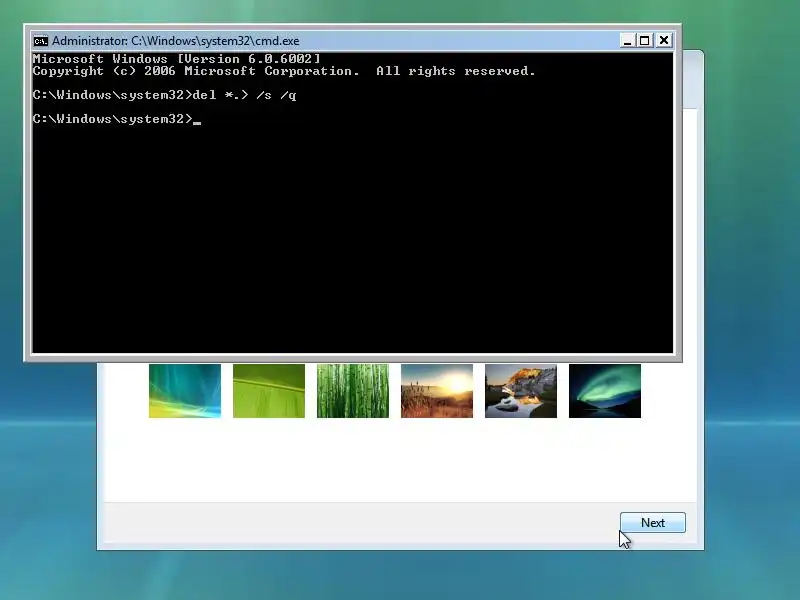Click the current C:\Windows\system32> prompt
Viewport: 800px width, 600px height.
[113, 119]
